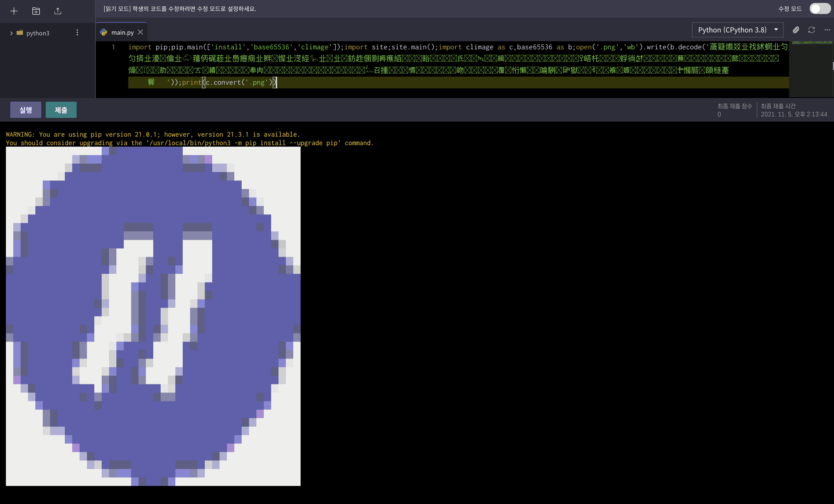The height and width of the screenshot is (504, 834).
Task: Click the pixelated image in terminal output
Action: point(153,316)
